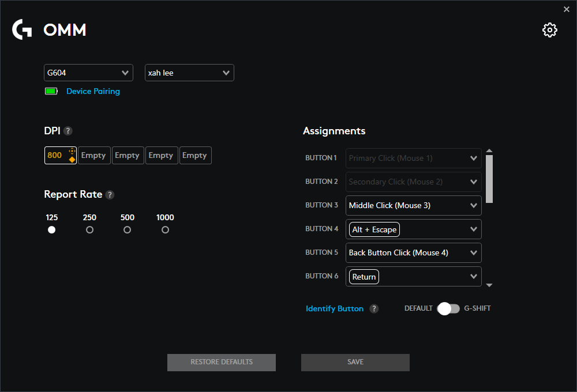Click the assignments scroll up arrow

(489, 151)
